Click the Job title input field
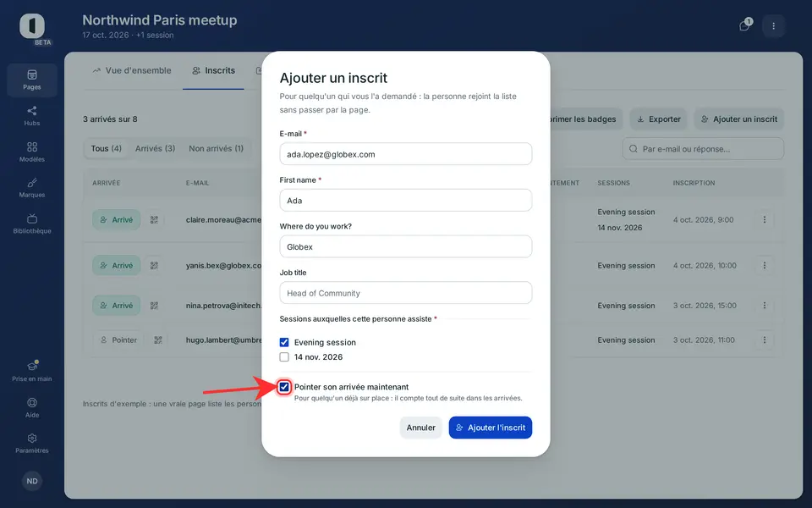This screenshot has height=508, width=812. coord(405,293)
